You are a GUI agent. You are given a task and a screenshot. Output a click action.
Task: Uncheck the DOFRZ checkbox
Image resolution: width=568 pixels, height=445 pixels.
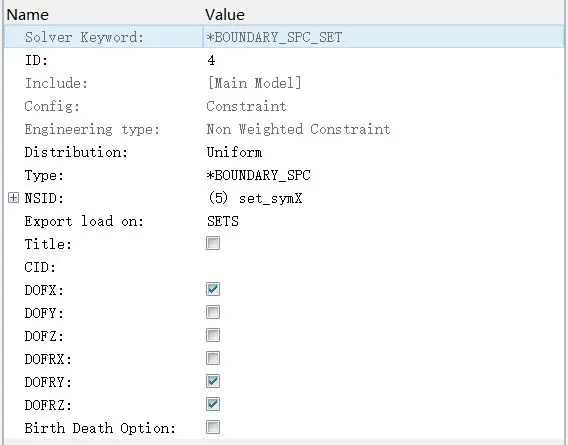pos(213,404)
